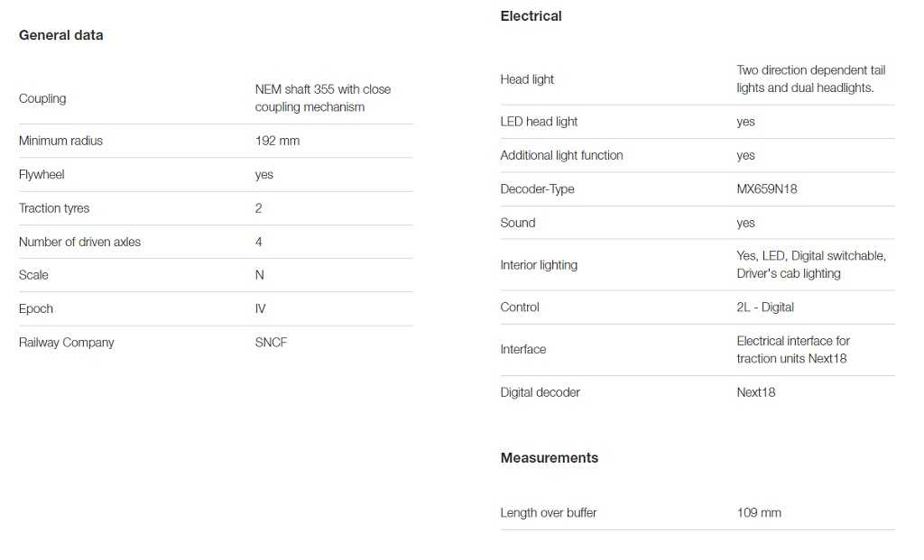
Task: Click the LED head light label
Action: pos(539,122)
